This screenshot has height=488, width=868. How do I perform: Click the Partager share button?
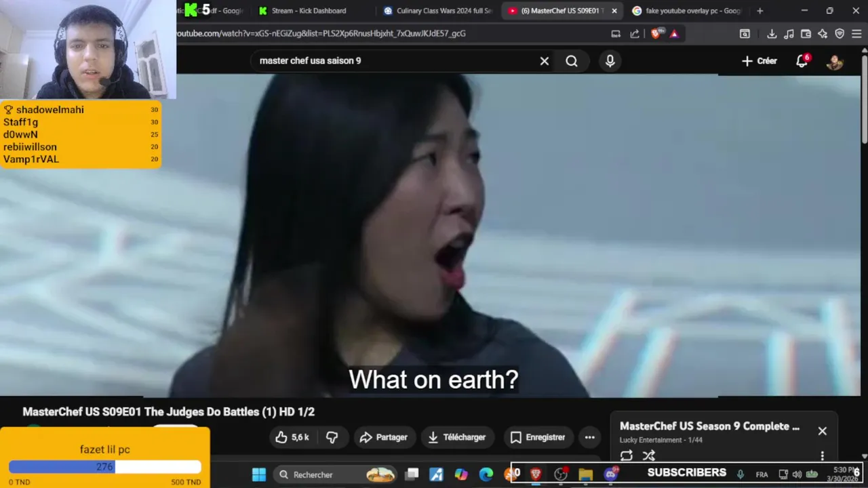[x=384, y=437]
